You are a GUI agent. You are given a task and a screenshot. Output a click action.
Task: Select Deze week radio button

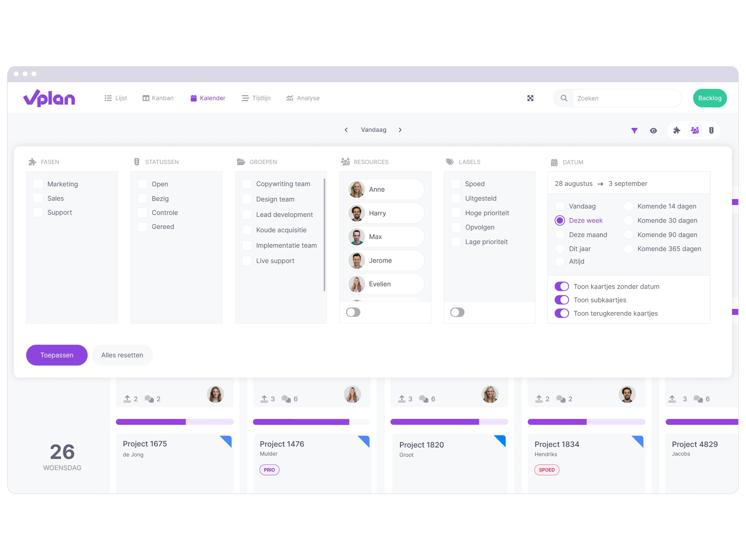tap(560, 220)
